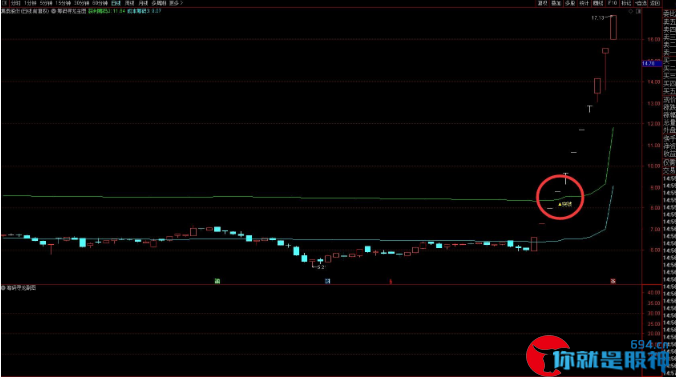Click the 统计 statistics toolbar button
676x379 pixels.
pos(584,3)
